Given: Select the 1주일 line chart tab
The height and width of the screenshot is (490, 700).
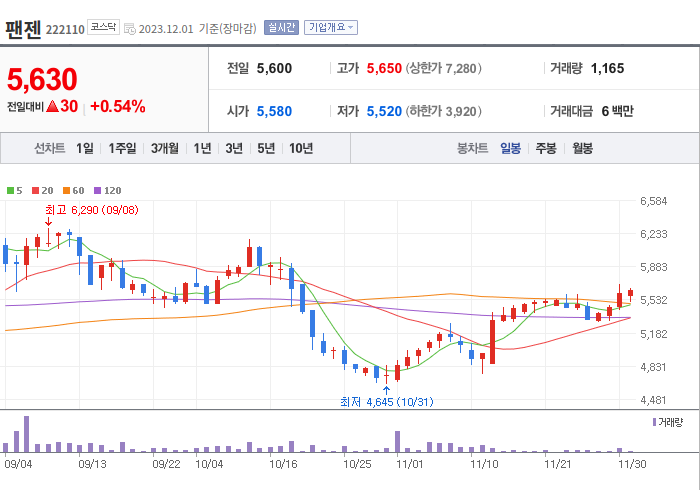Looking at the screenshot, I should click(122, 148).
